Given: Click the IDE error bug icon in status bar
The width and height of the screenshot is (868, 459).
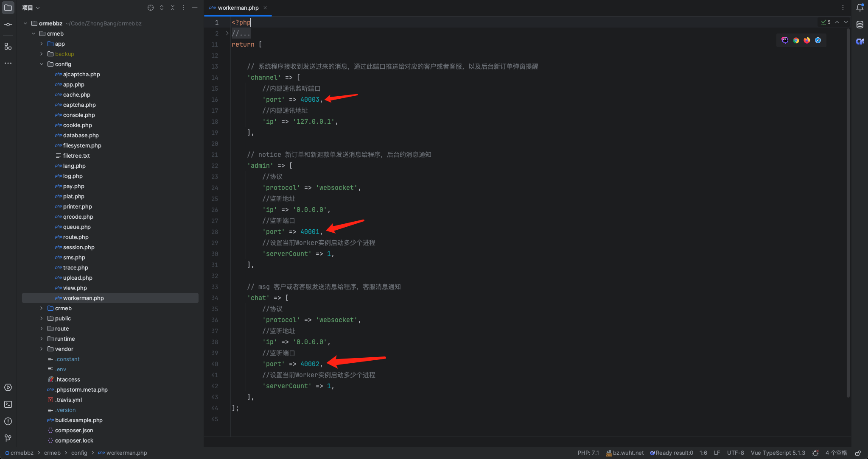Looking at the screenshot, I should click(x=815, y=453).
